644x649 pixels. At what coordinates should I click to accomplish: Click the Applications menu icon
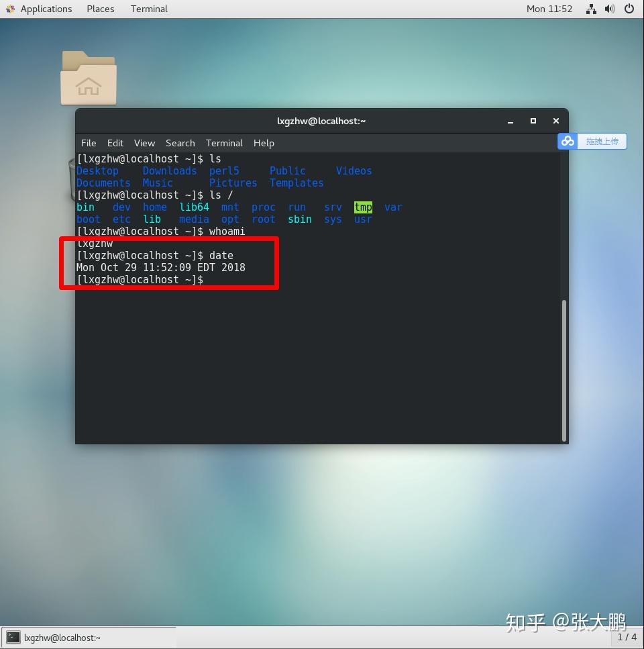click(11, 9)
